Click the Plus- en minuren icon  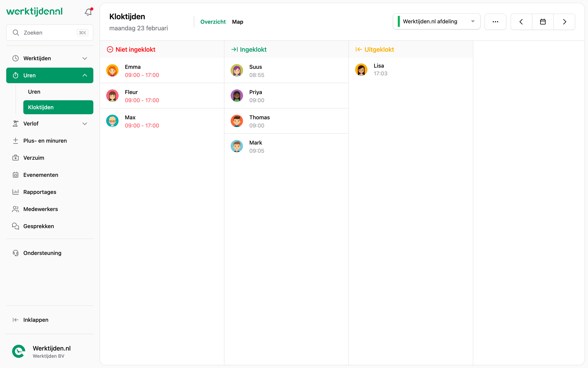click(15, 140)
